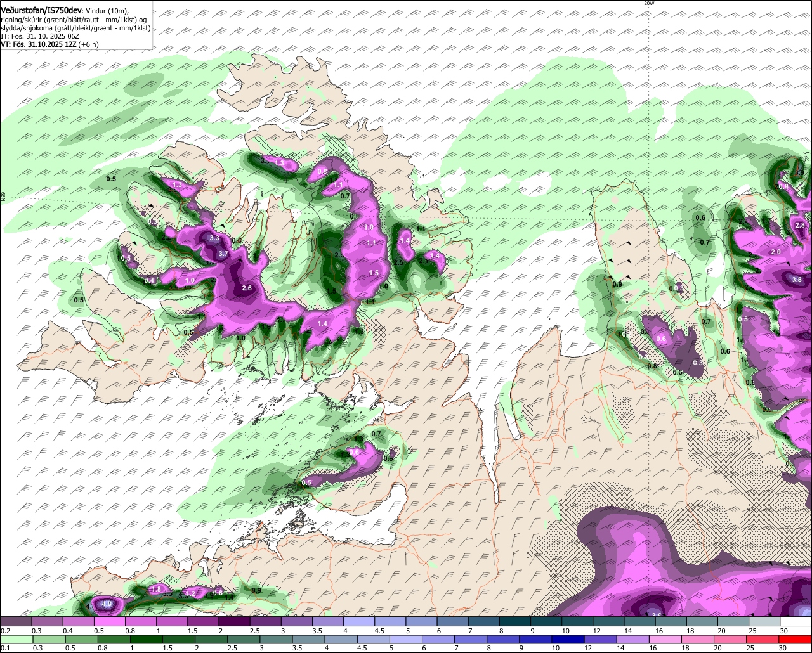Pick the darkest green 1 rain legend swatch
The image size is (812, 653).
click(x=146, y=639)
